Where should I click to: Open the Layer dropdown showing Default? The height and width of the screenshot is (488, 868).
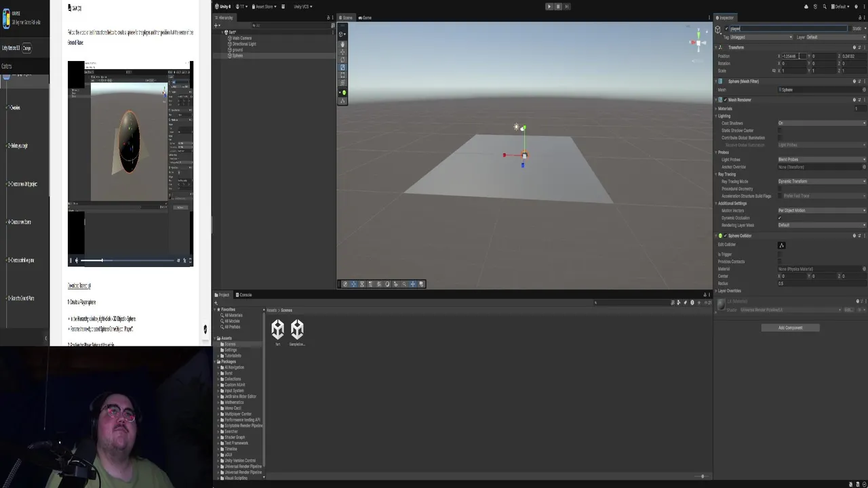click(x=835, y=37)
